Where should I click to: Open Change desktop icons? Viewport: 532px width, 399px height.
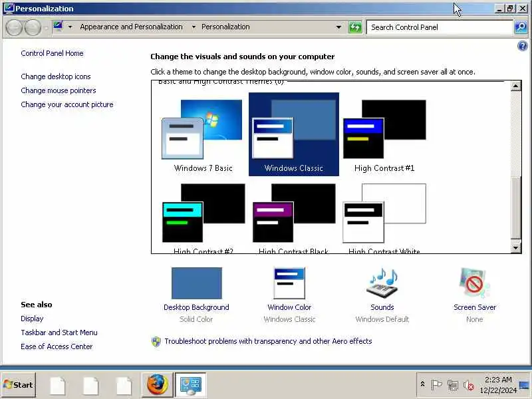coord(56,76)
